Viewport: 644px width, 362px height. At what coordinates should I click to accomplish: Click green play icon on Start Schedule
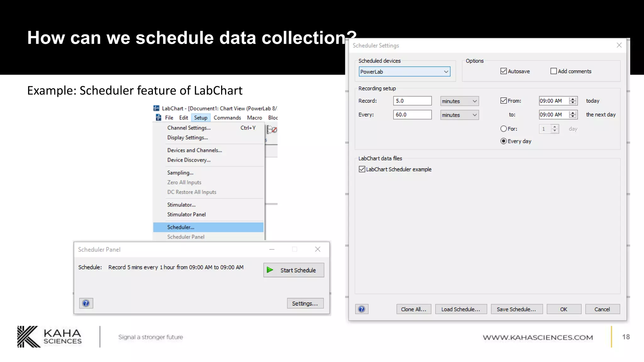270,270
